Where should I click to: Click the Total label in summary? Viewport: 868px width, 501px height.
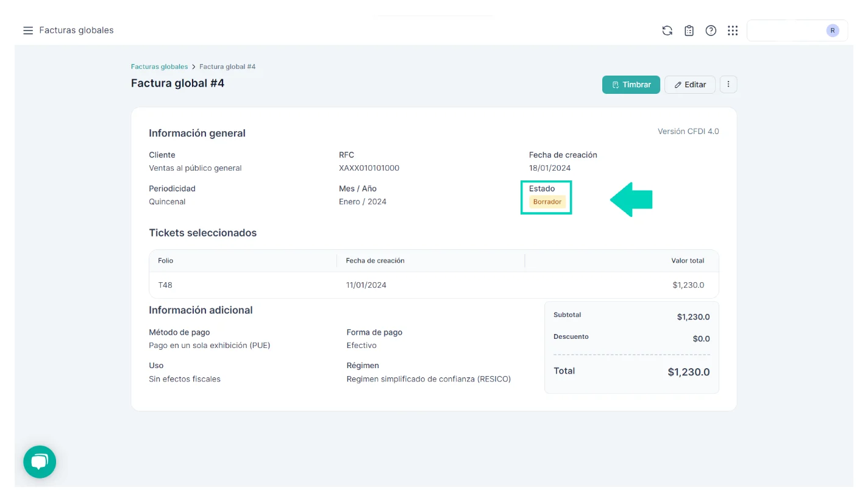click(564, 371)
